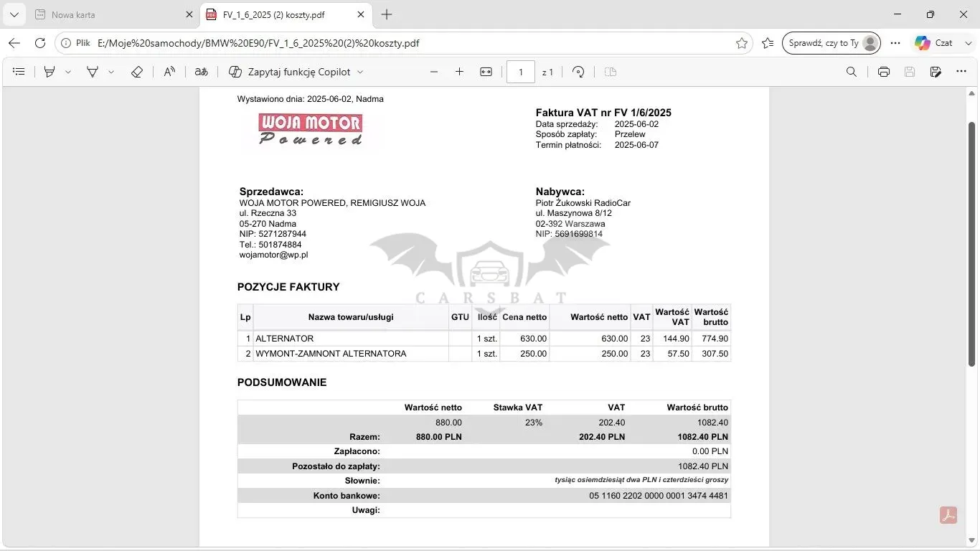
Task: Open browser settings and more menu
Action: point(895,43)
